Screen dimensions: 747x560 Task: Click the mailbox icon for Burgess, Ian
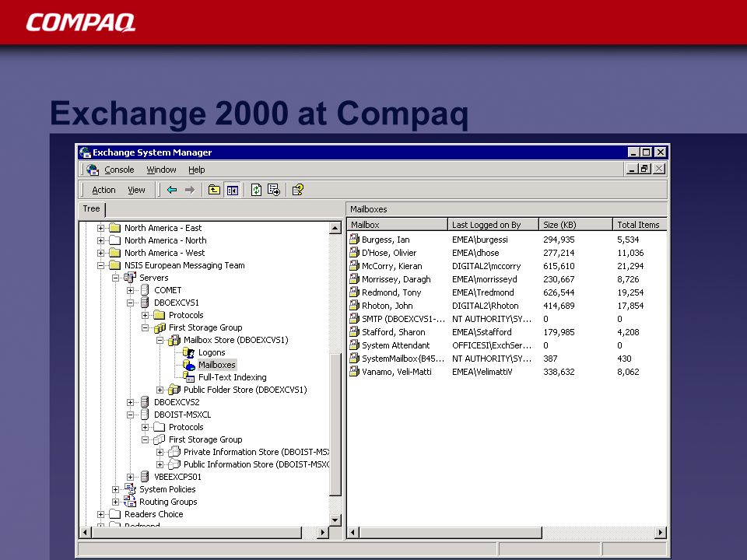[x=354, y=239]
